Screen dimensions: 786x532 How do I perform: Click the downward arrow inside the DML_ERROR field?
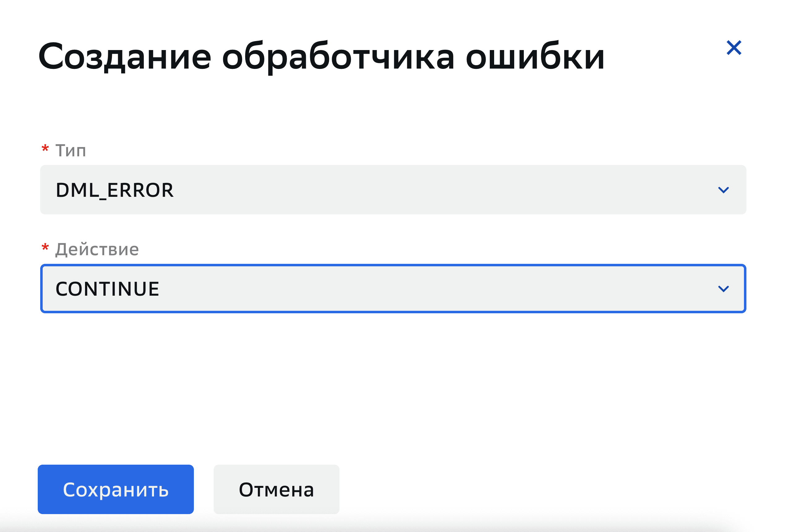coord(724,190)
